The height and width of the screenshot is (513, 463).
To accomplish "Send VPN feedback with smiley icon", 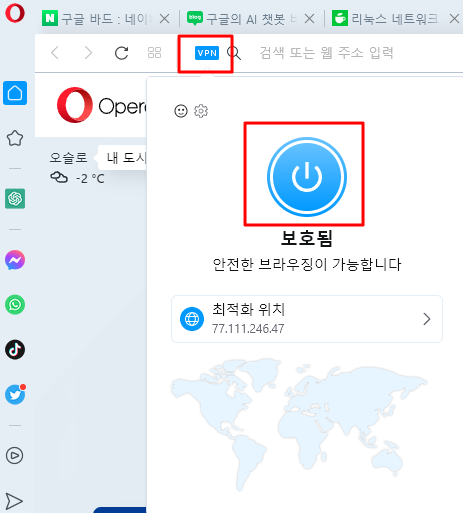I will coord(181,111).
